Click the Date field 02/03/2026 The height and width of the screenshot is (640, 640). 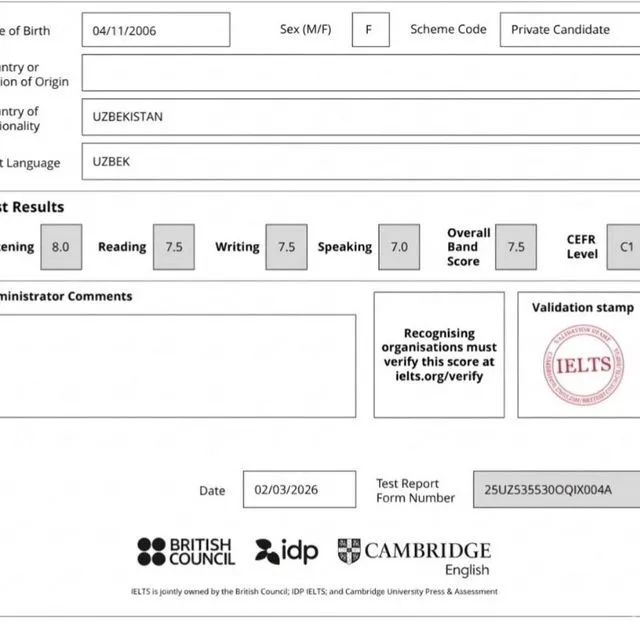(x=300, y=489)
